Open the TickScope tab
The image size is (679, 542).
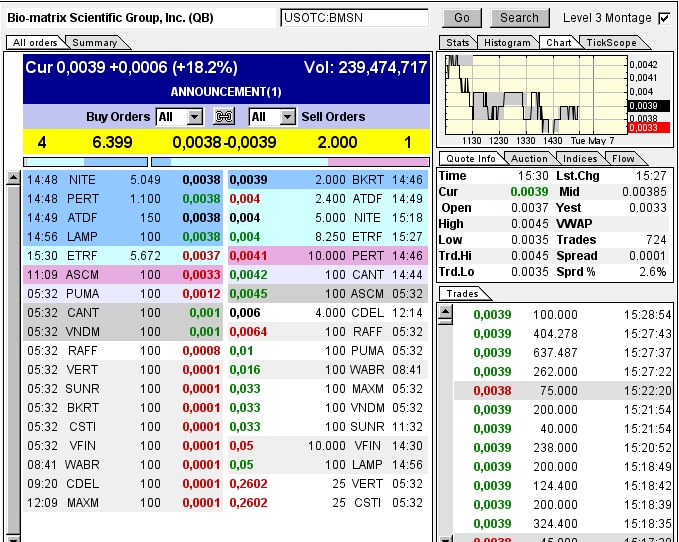pos(611,42)
